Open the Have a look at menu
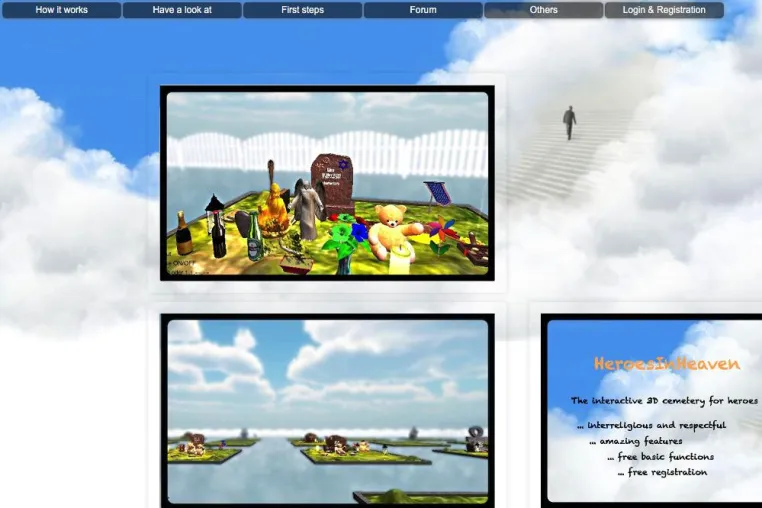 tap(182, 10)
